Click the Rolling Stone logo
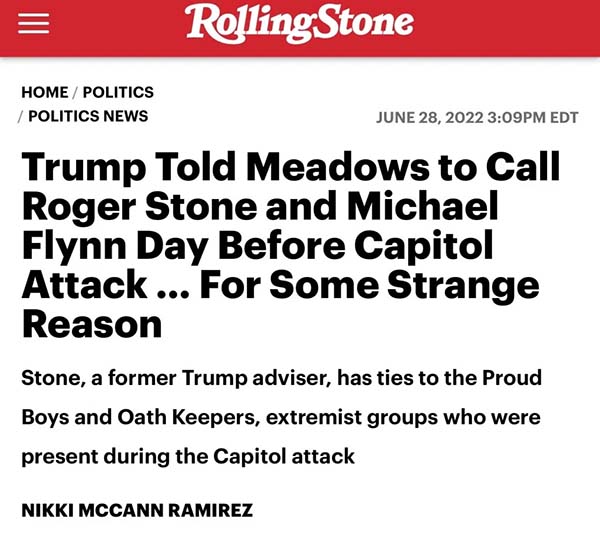600x534 pixels. pos(299,24)
